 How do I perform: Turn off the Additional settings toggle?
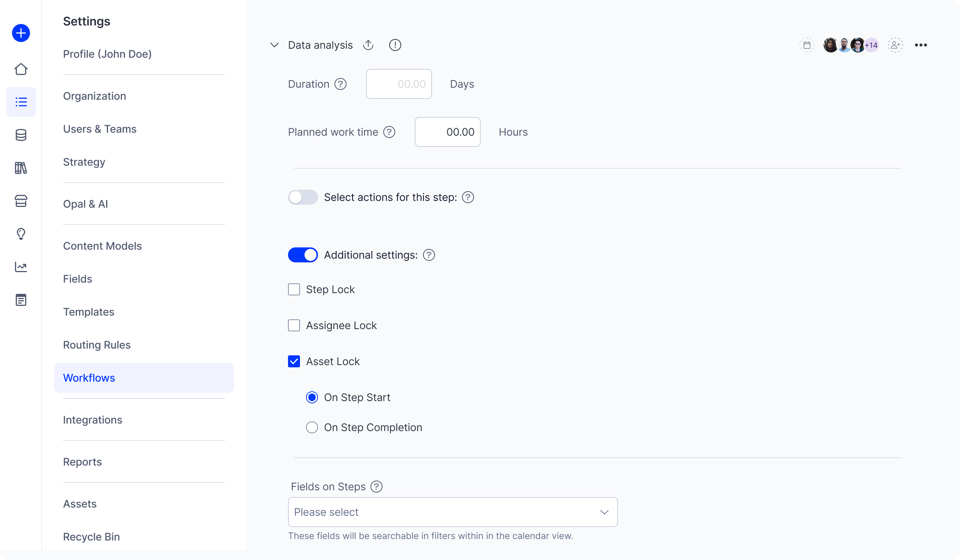pyautogui.click(x=303, y=255)
